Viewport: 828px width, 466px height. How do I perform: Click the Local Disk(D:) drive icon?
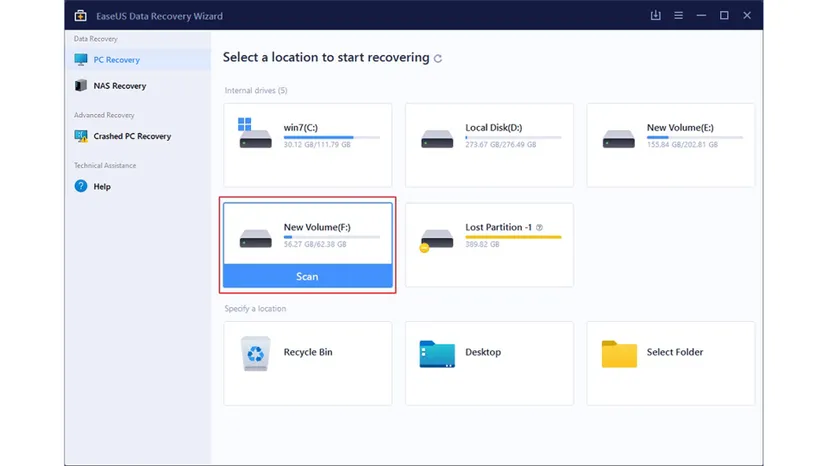coord(437,139)
